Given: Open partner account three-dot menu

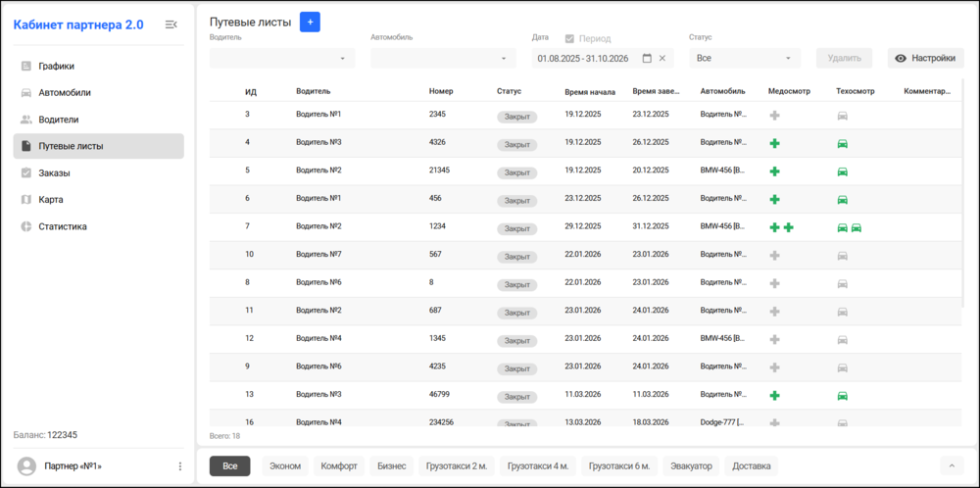Looking at the screenshot, I should coord(180,466).
